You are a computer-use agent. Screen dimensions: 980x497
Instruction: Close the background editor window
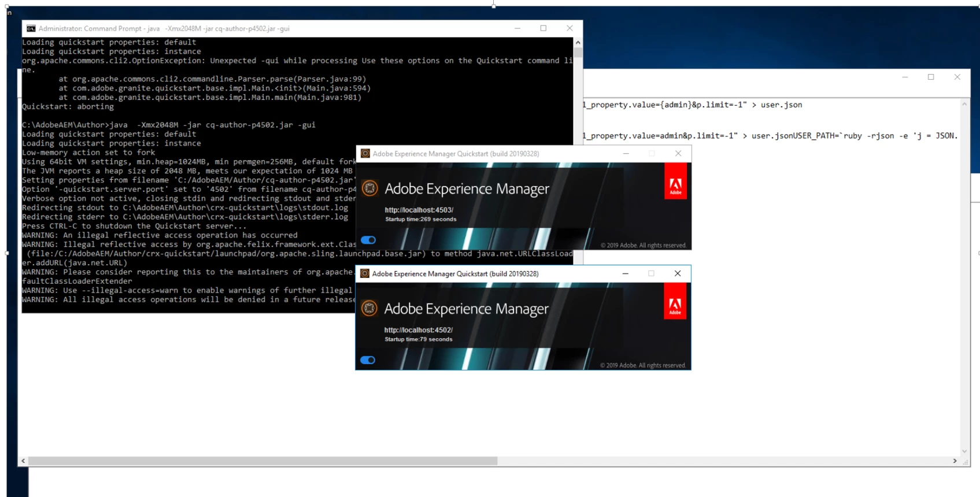[957, 77]
